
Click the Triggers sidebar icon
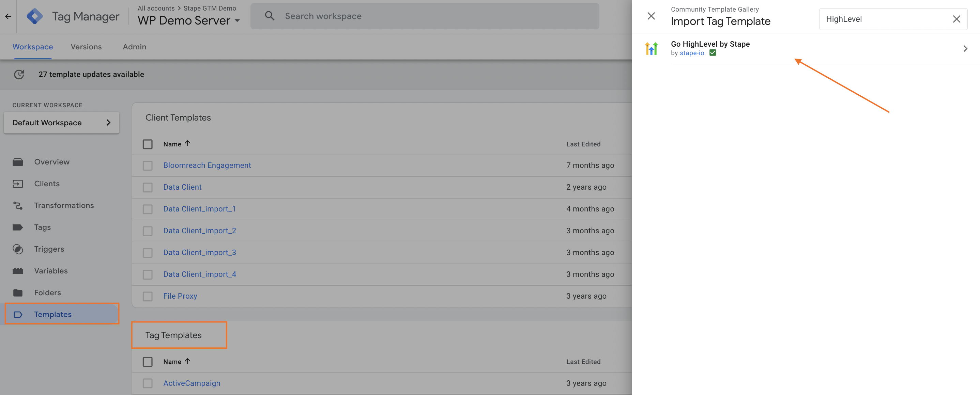pos(18,249)
